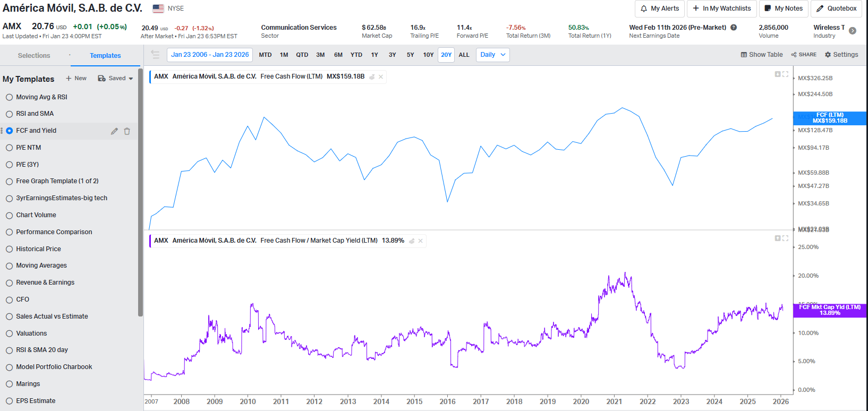
Task: Switch to the Templates tab
Action: [105, 56]
